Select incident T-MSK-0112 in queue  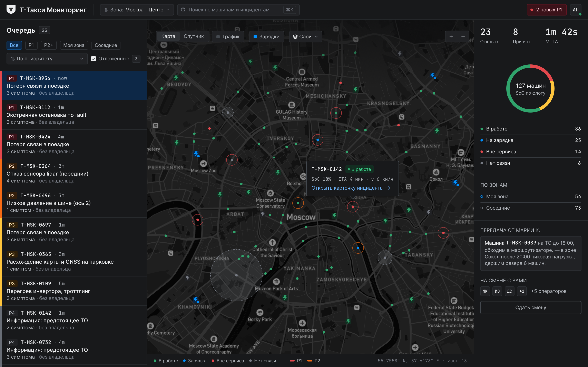(74, 115)
